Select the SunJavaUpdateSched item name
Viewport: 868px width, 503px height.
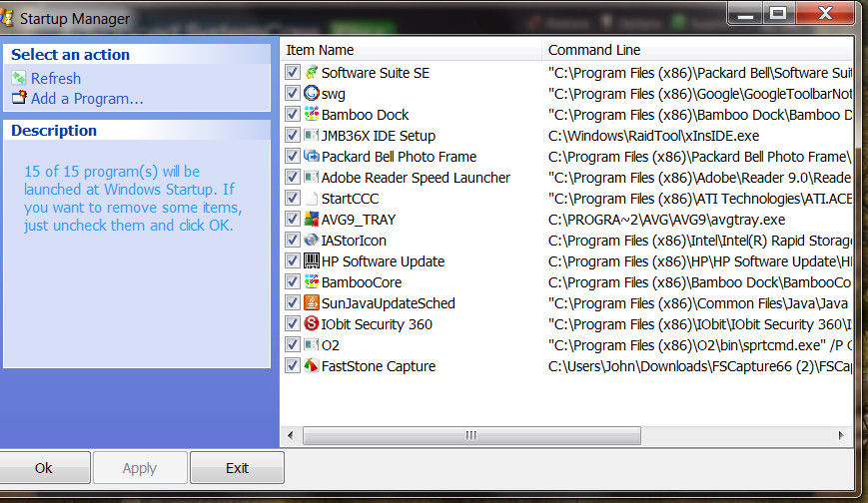(x=389, y=303)
